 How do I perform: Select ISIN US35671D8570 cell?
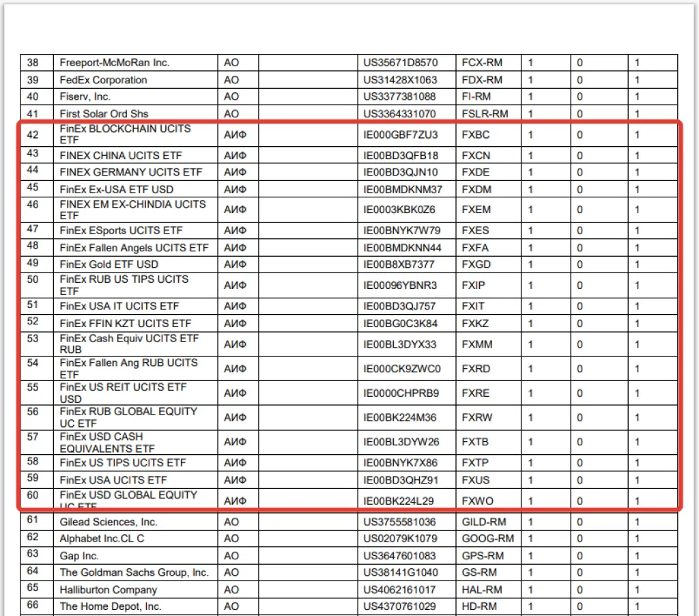pyautogui.click(x=401, y=63)
